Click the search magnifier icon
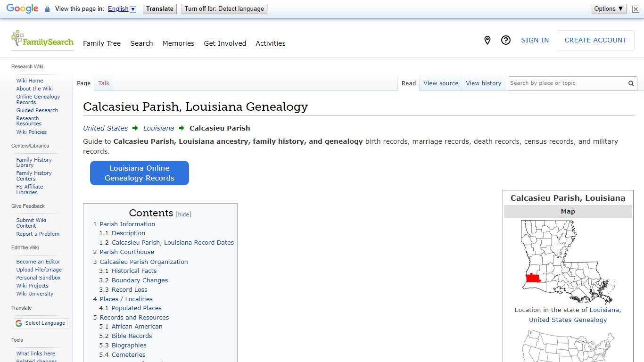This screenshot has width=644, height=362. coord(631,83)
